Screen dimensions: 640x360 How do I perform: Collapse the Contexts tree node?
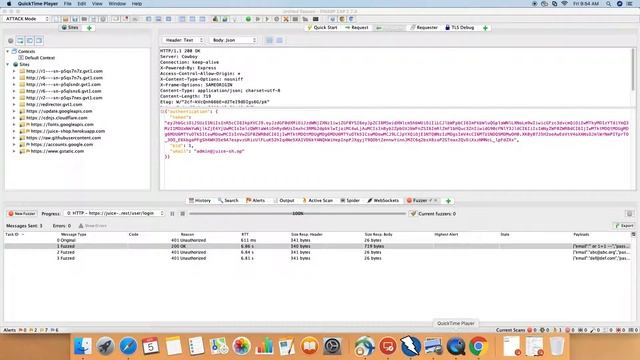7,51
